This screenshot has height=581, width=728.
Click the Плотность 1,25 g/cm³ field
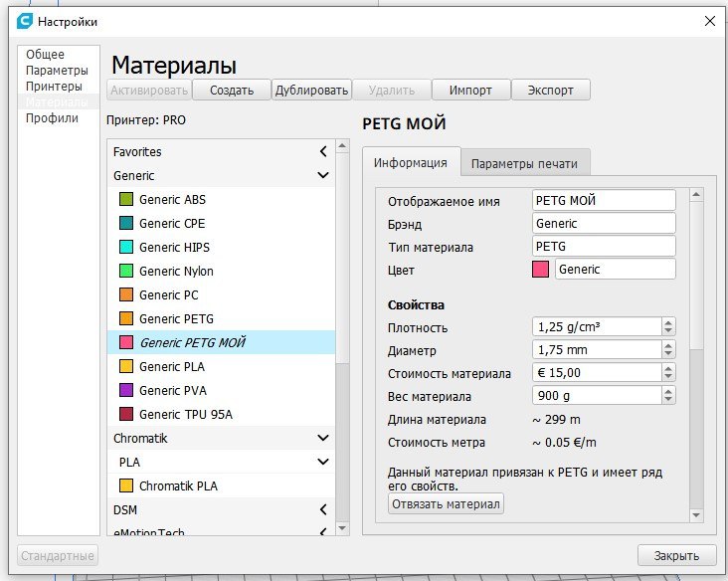click(x=597, y=327)
